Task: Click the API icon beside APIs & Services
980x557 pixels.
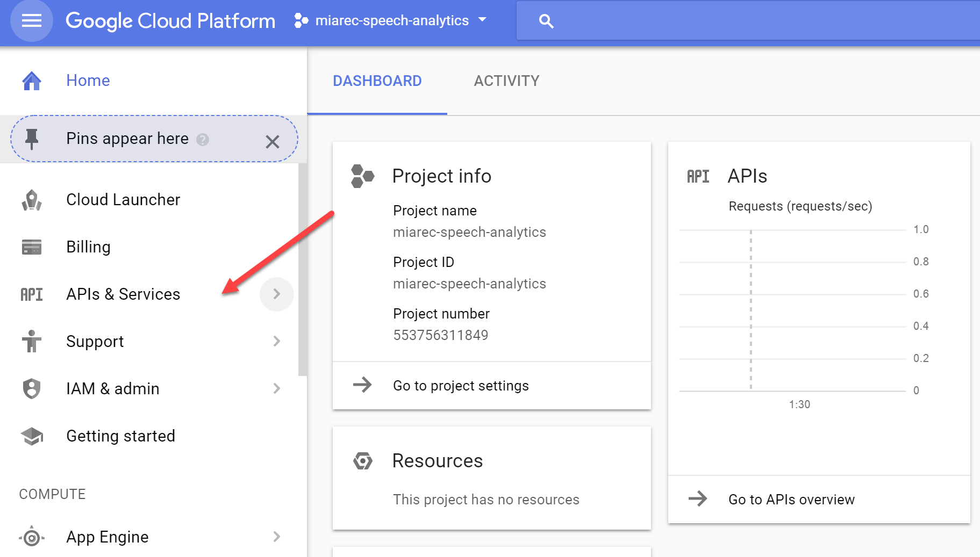Action: coord(32,294)
